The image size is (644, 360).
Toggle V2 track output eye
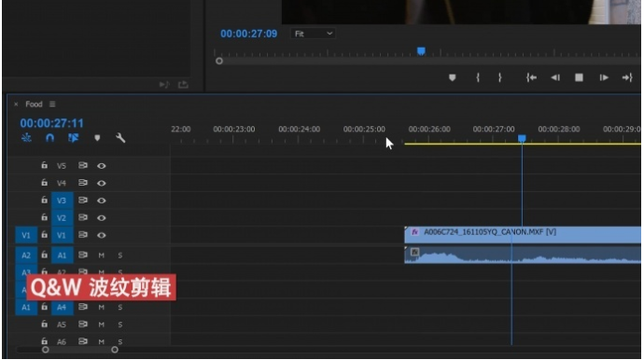click(x=102, y=217)
